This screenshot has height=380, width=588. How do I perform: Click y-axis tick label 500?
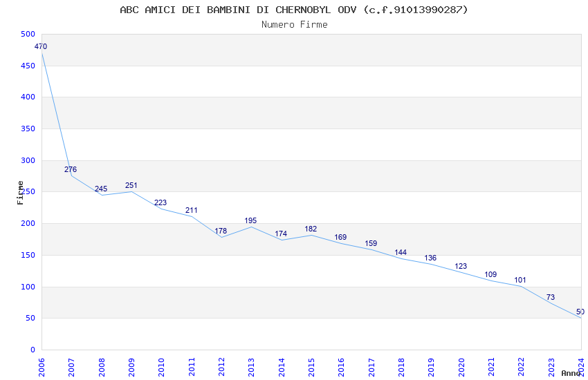(x=28, y=34)
